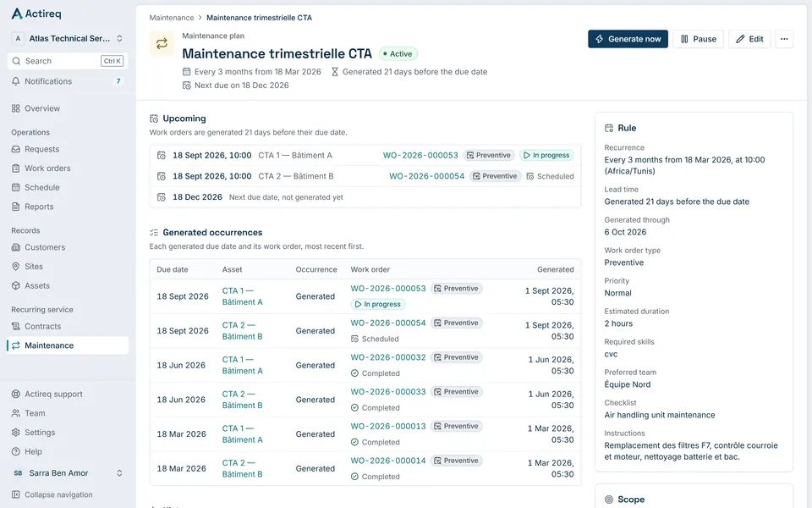The width and height of the screenshot is (812, 508).
Task: Open work order WO-2026-000013
Action: [x=388, y=426]
